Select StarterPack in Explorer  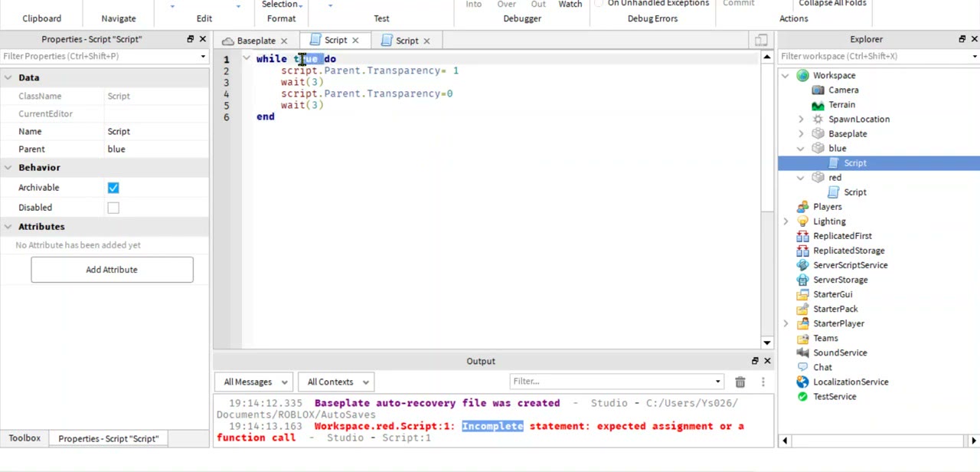click(835, 308)
